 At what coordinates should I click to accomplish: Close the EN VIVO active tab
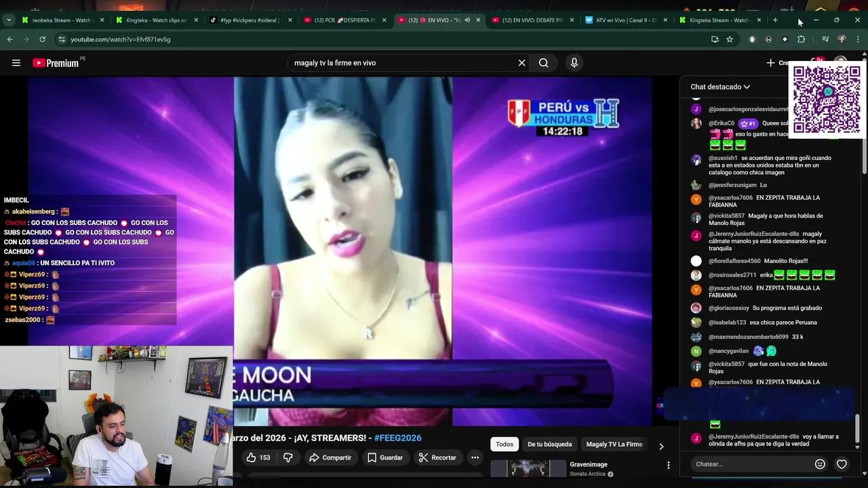[x=478, y=20]
